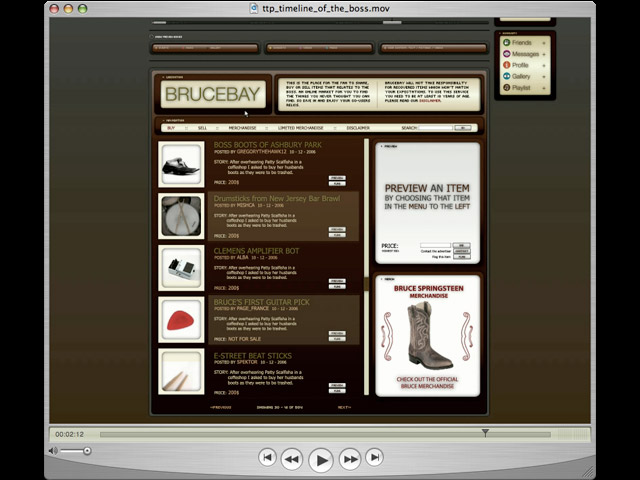Select the LIMITED MERCHANDISE tab

pos(300,128)
